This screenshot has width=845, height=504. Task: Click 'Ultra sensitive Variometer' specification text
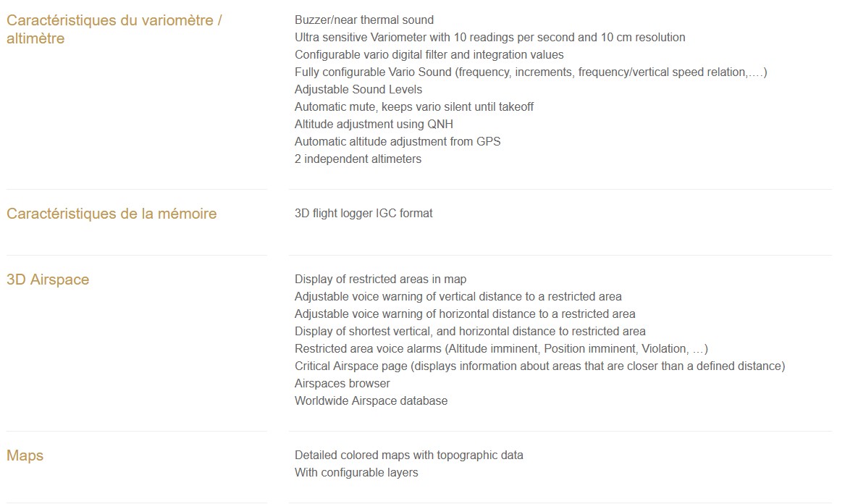tap(490, 37)
